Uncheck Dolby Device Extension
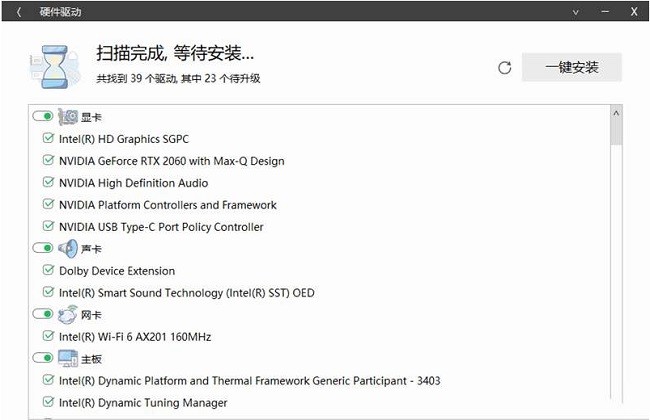650x420 pixels. (x=49, y=270)
